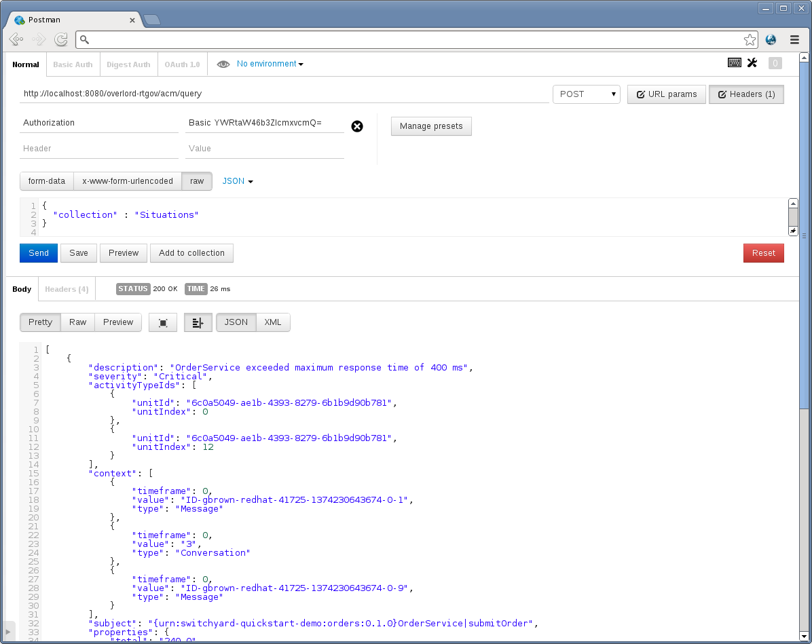Click the red Reset button
812x644 pixels.
click(x=763, y=253)
